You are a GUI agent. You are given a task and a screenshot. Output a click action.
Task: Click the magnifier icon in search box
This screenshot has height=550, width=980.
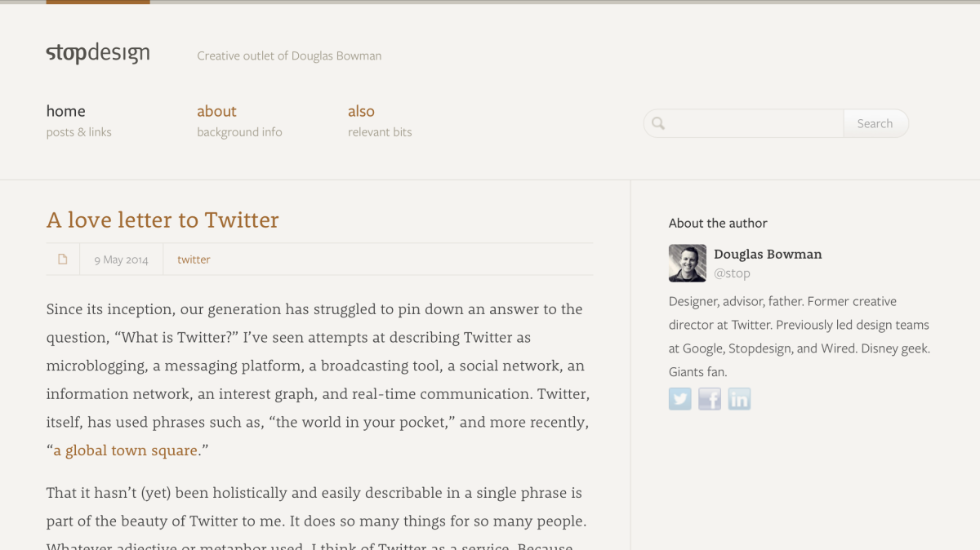pos(658,124)
